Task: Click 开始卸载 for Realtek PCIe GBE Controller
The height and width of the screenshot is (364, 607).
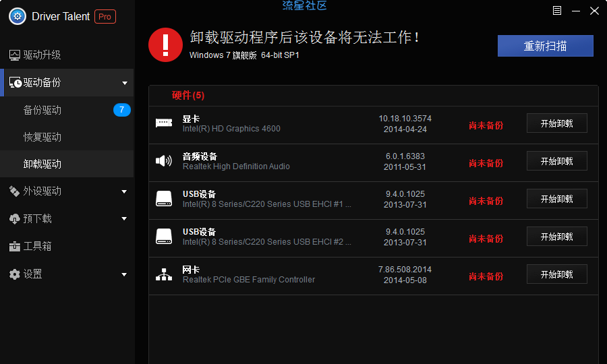Action: 556,274
